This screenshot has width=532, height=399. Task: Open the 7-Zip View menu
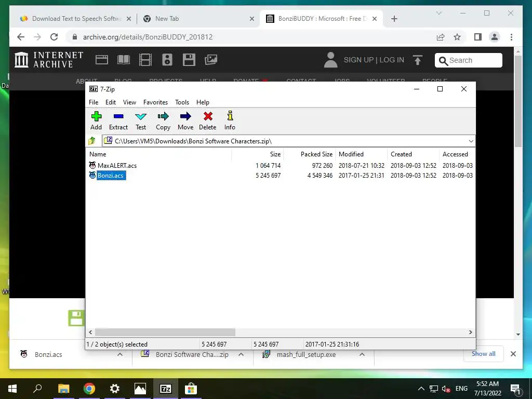click(129, 102)
